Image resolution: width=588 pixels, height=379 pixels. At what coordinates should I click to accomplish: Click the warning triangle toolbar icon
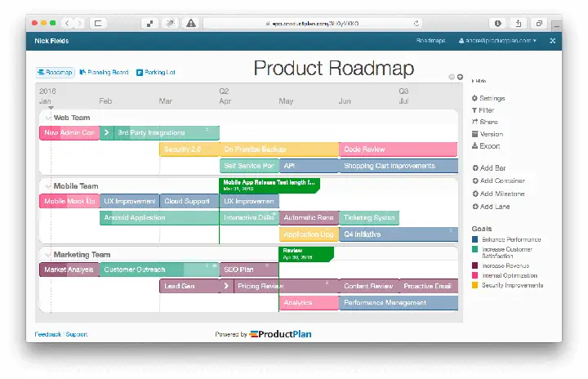click(x=191, y=23)
